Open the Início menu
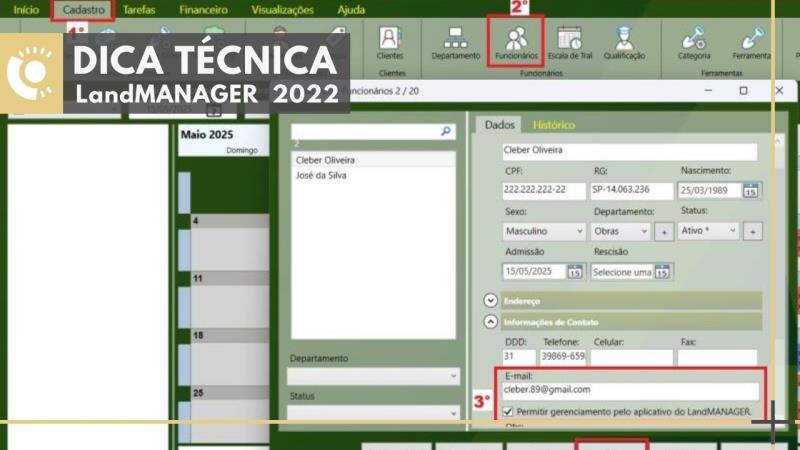Image resolution: width=800 pixels, height=450 pixels. click(26, 10)
